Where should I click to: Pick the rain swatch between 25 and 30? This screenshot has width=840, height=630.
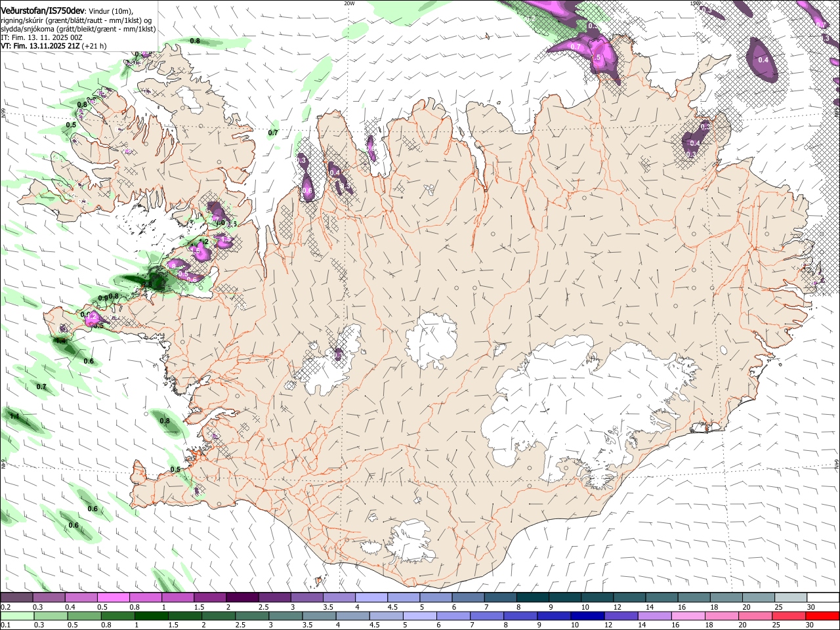[x=790, y=616]
